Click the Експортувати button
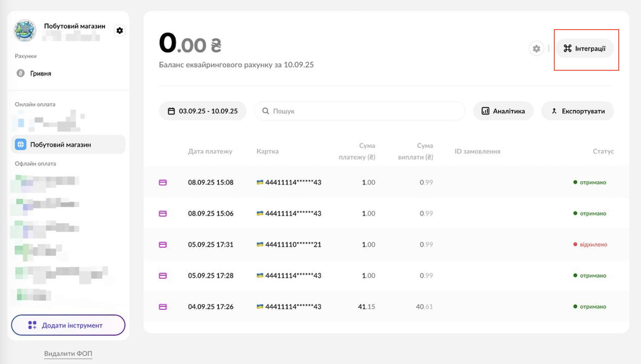 point(578,111)
